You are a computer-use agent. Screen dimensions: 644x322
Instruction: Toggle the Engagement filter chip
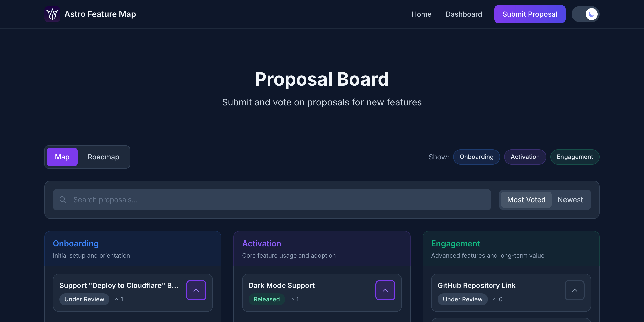pyautogui.click(x=575, y=157)
